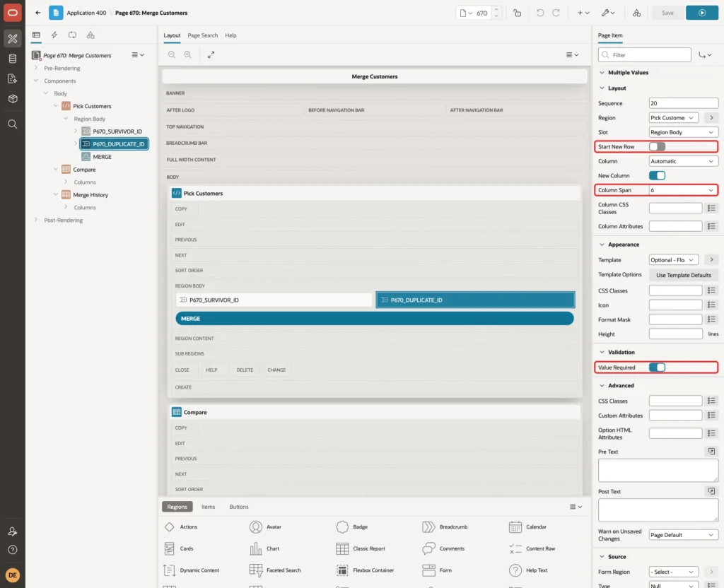Open Pre Text code editor icon

[x=711, y=452]
